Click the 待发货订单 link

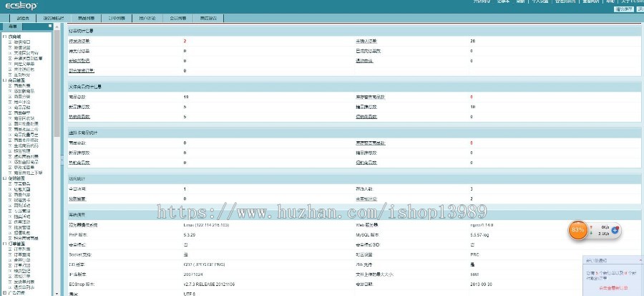[79, 41]
